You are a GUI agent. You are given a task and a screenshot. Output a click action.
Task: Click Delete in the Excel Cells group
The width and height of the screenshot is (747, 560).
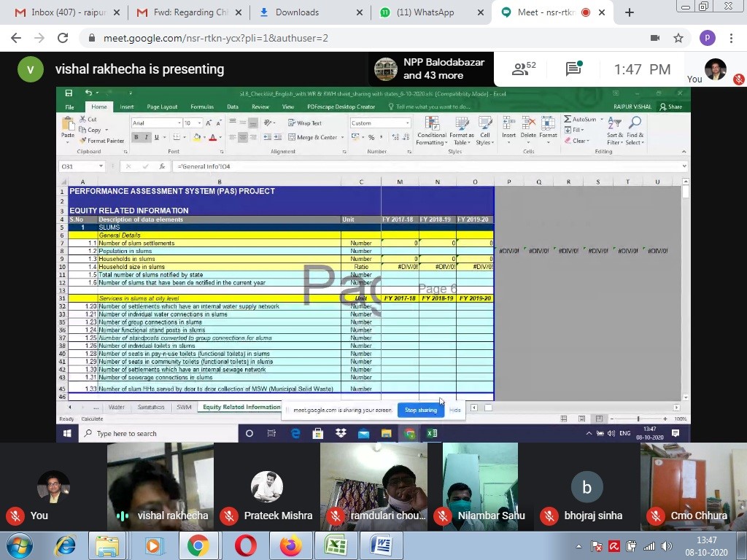(x=528, y=130)
